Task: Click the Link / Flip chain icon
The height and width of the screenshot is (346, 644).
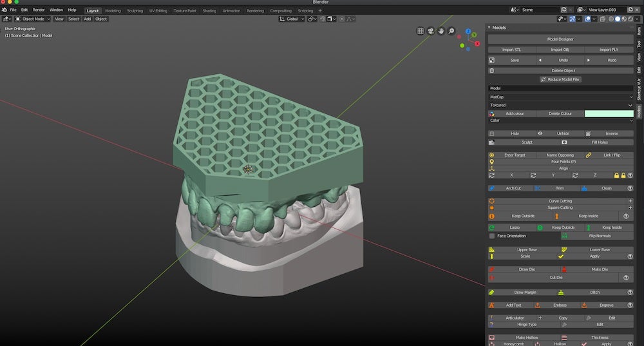Action: [589, 155]
